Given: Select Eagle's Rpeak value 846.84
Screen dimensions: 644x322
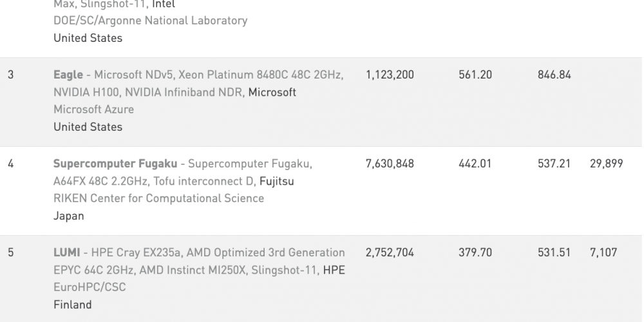Looking at the screenshot, I should (554, 75).
